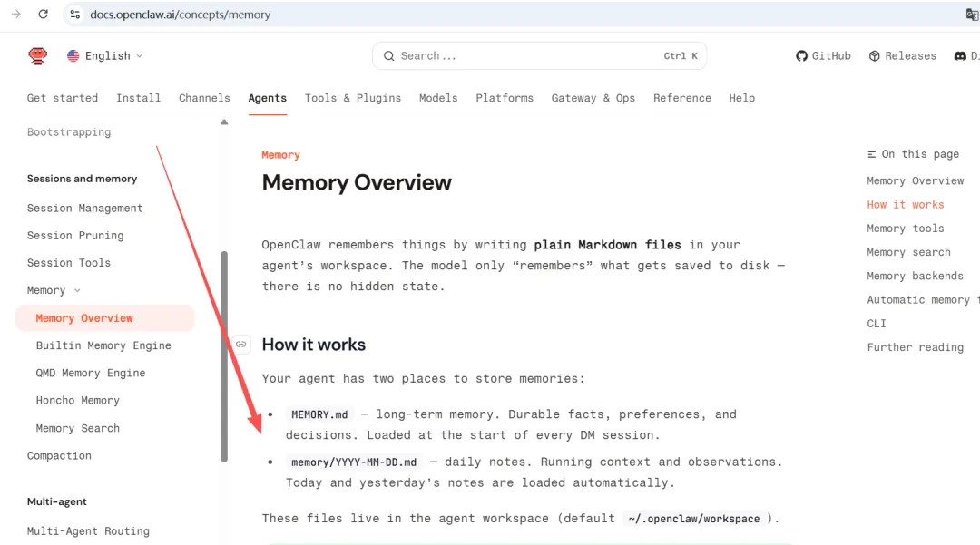The width and height of the screenshot is (980, 545).
Task: Open Bootstrapping in the sidebar
Action: (69, 132)
